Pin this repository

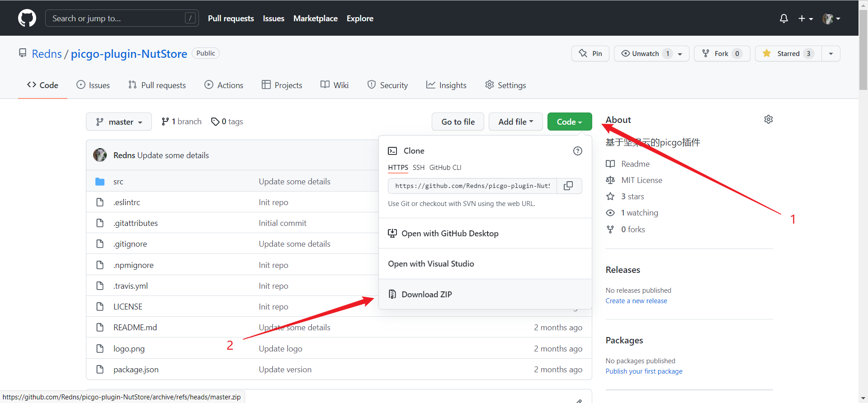590,53
